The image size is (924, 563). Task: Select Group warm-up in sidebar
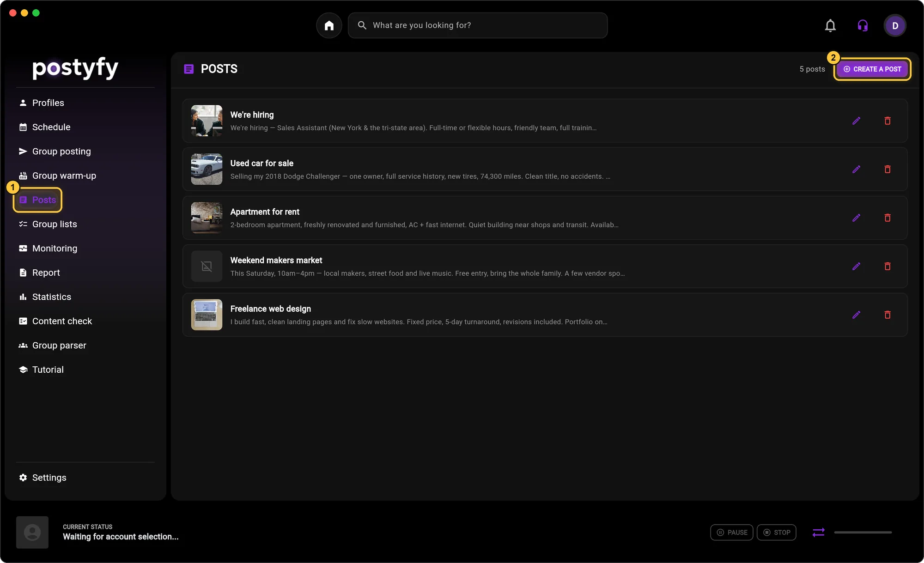58,176
